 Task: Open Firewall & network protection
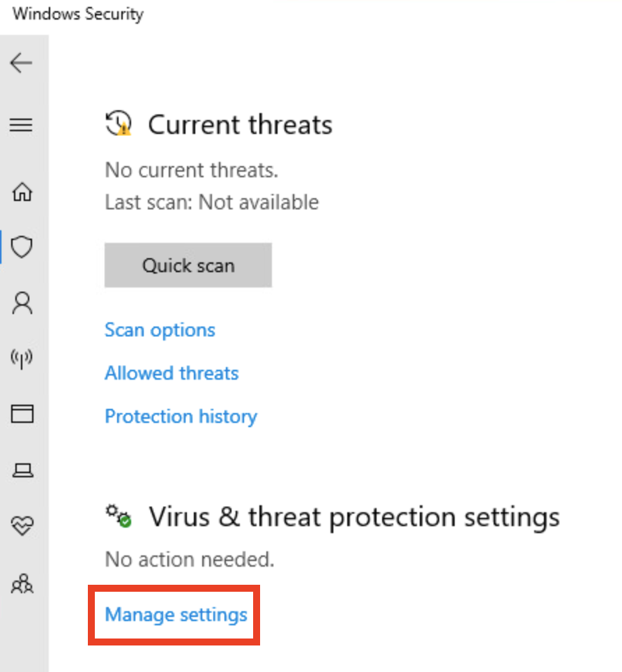pyautogui.click(x=22, y=359)
